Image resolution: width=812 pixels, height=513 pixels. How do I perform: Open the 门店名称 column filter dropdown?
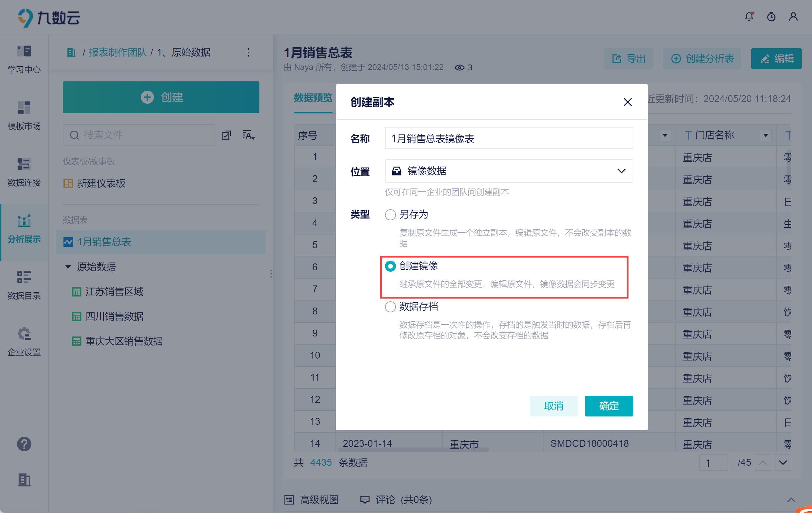point(765,135)
